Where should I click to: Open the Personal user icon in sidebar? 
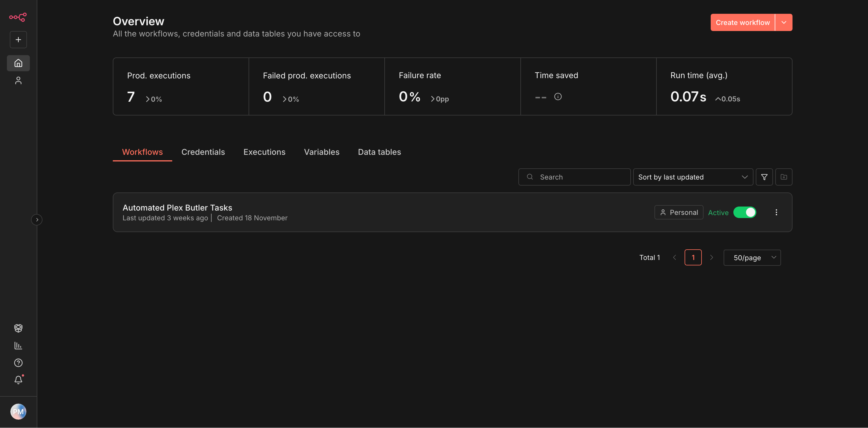point(18,81)
